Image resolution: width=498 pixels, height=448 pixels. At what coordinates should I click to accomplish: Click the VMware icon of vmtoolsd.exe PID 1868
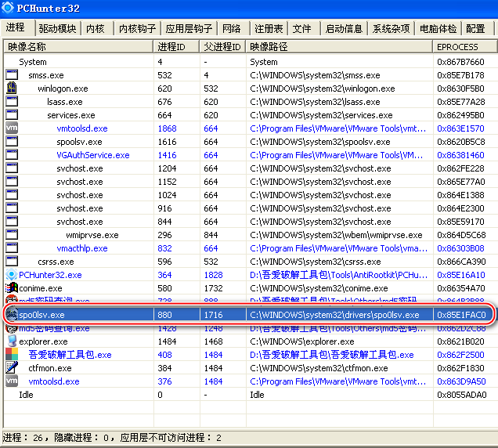[x=12, y=128]
